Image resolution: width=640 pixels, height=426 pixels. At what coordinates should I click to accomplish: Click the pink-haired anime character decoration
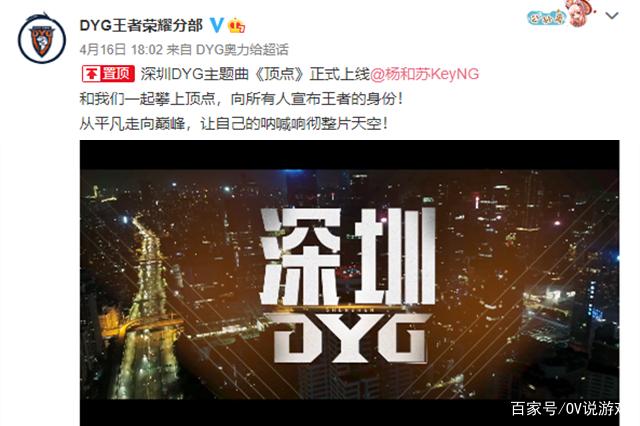point(580,13)
